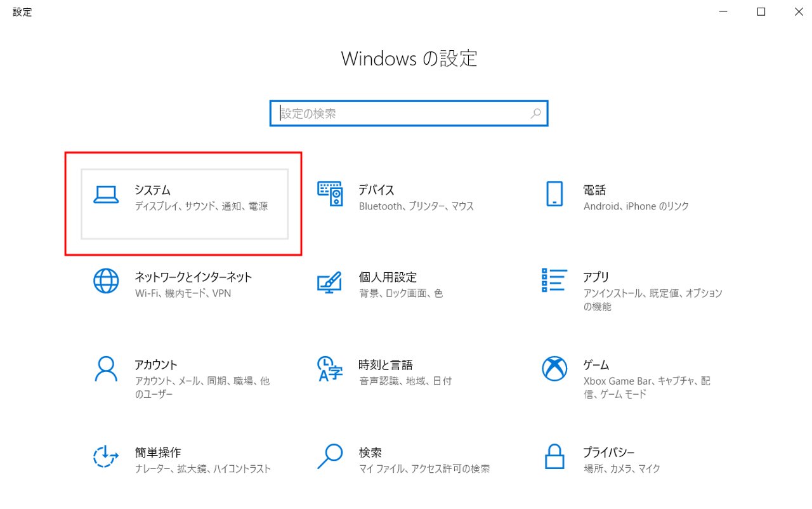Click the 電話 smartphone icon
The height and width of the screenshot is (509, 812).
pyautogui.click(x=554, y=194)
